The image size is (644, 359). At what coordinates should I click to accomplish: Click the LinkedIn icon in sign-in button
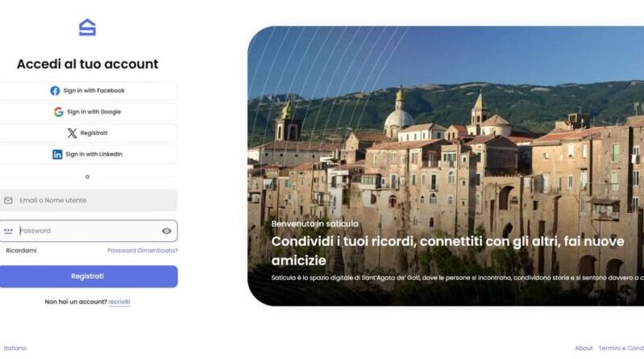pyautogui.click(x=57, y=154)
